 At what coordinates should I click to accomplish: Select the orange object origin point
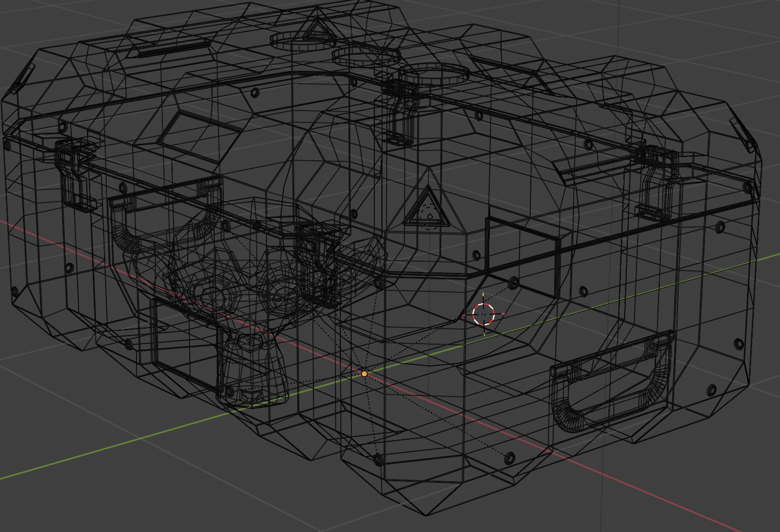click(x=365, y=373)
